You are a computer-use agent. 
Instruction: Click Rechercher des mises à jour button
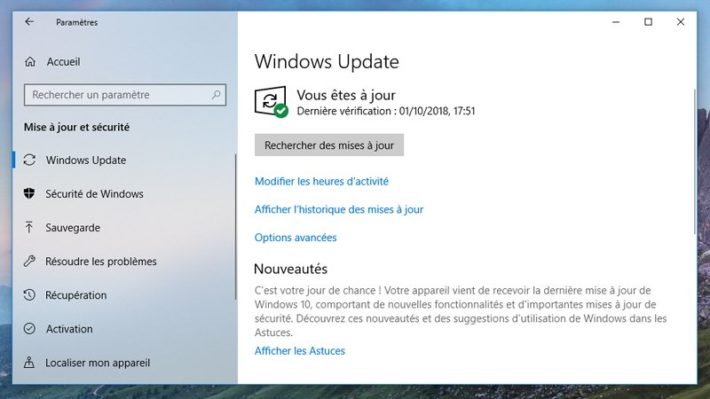click(x=329, y=145)
